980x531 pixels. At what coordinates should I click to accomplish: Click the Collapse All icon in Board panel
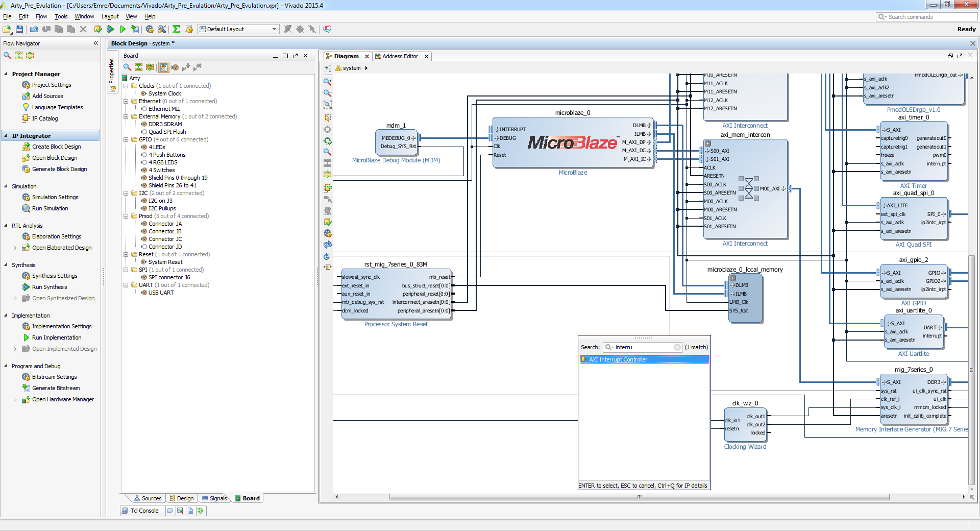[x=138, y=67]
